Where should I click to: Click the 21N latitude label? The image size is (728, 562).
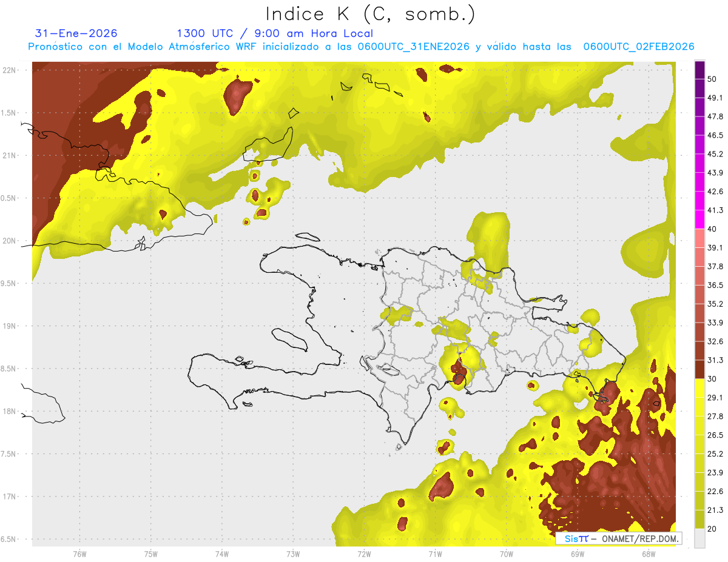click(10, 155)
